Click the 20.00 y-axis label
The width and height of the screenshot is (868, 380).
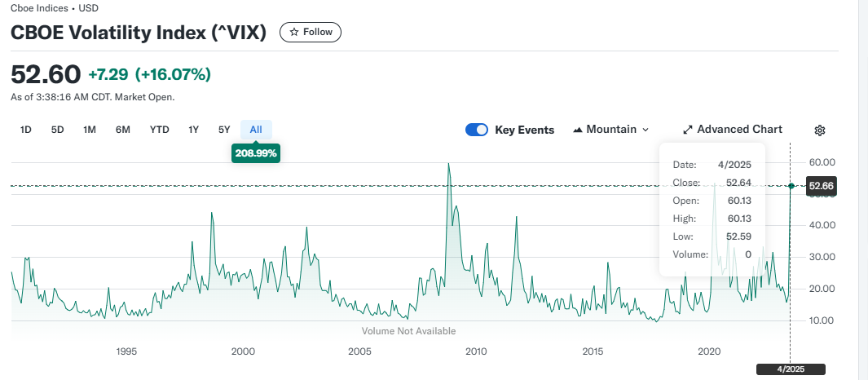click(821, 289)
